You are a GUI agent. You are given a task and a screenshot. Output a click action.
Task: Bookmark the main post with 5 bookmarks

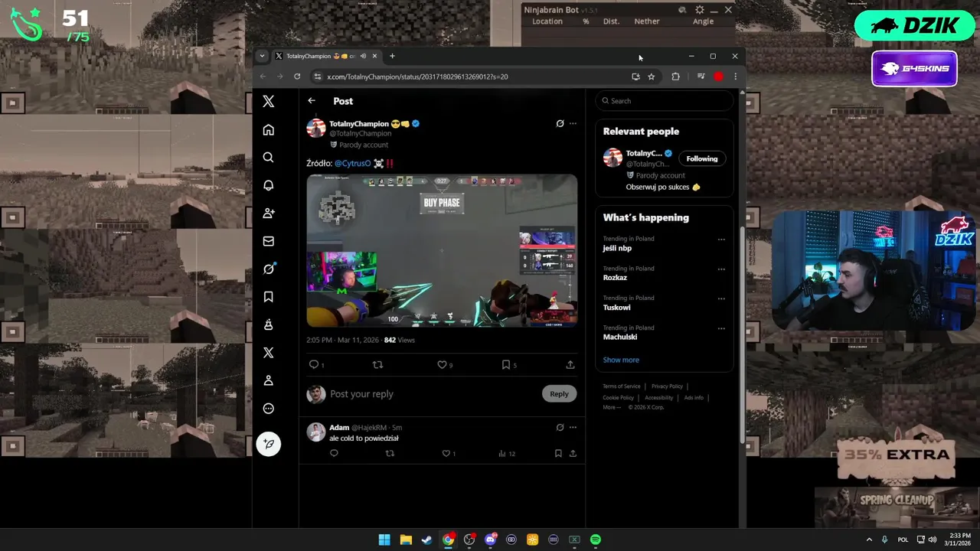pyautogui.click(x=506, y=365)
